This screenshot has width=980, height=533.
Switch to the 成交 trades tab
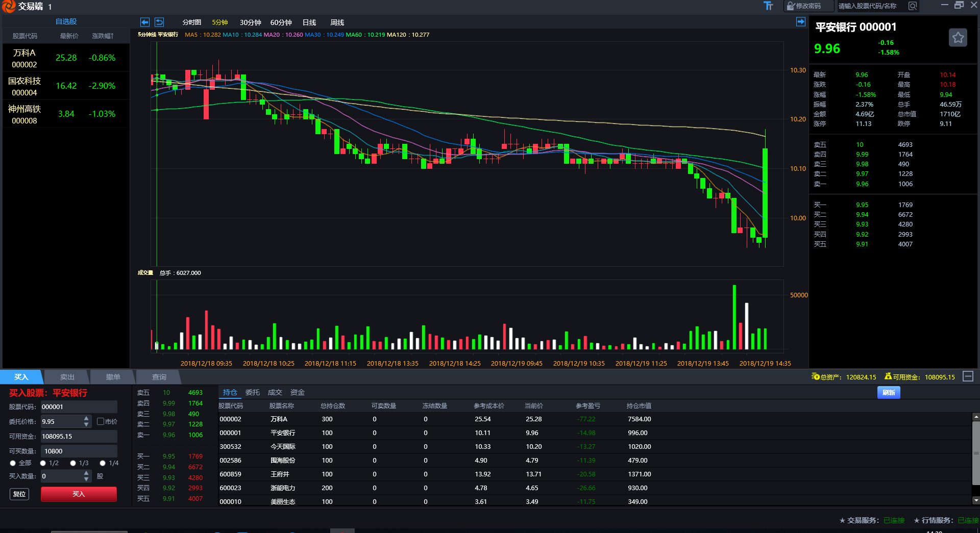tap(275, 392)
